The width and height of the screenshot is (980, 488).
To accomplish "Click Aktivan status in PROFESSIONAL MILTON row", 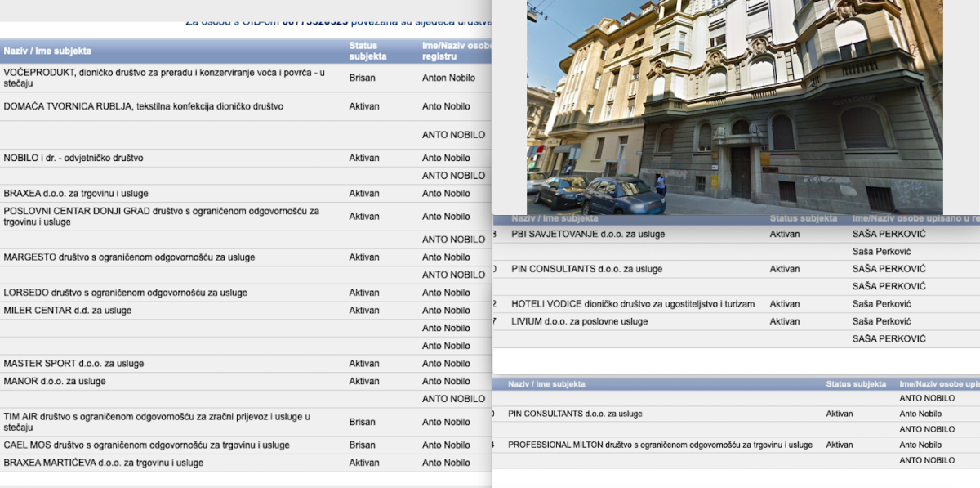I will point(839,445).
